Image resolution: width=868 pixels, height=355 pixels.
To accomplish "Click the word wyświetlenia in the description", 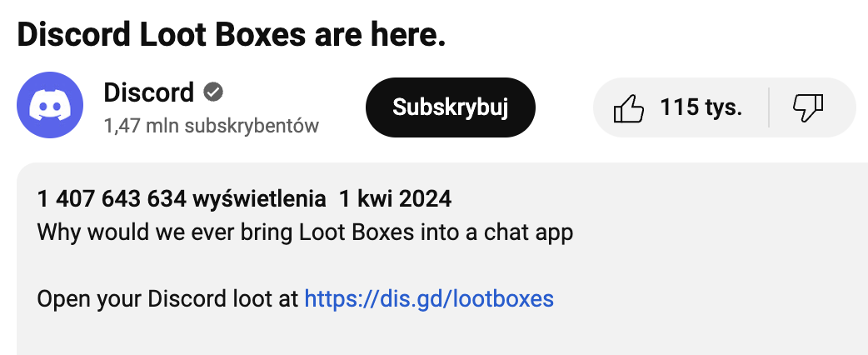I will point(259,199).
